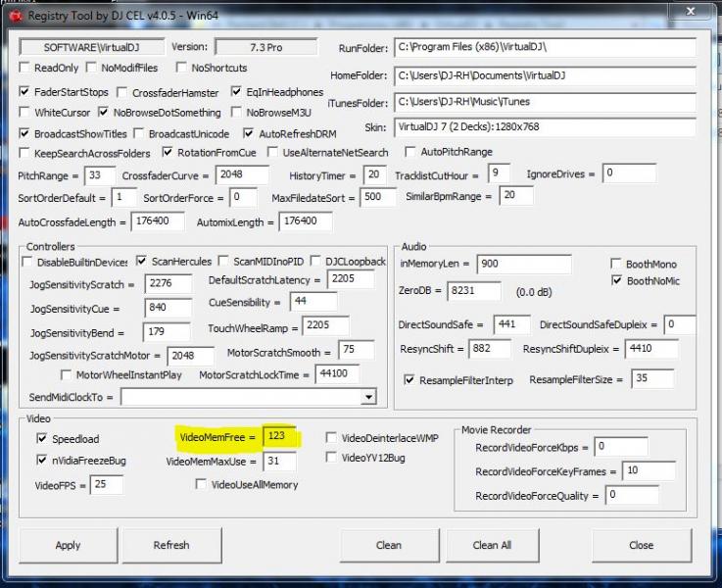This screenshot has width=722, height=588.
Task: Click the Registry Tool title bar icon
Action: [x=15, y=12]
